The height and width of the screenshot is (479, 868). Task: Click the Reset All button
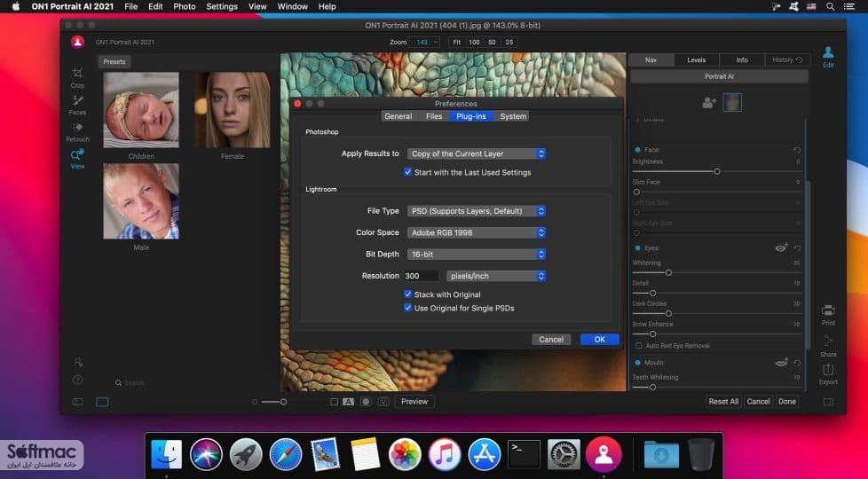coord(723,402)
